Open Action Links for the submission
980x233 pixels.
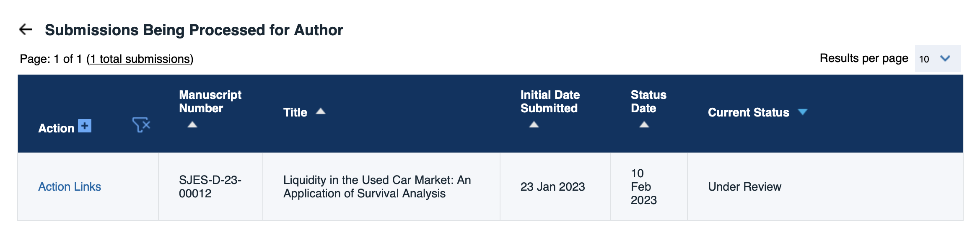click(x=70, y=186)
